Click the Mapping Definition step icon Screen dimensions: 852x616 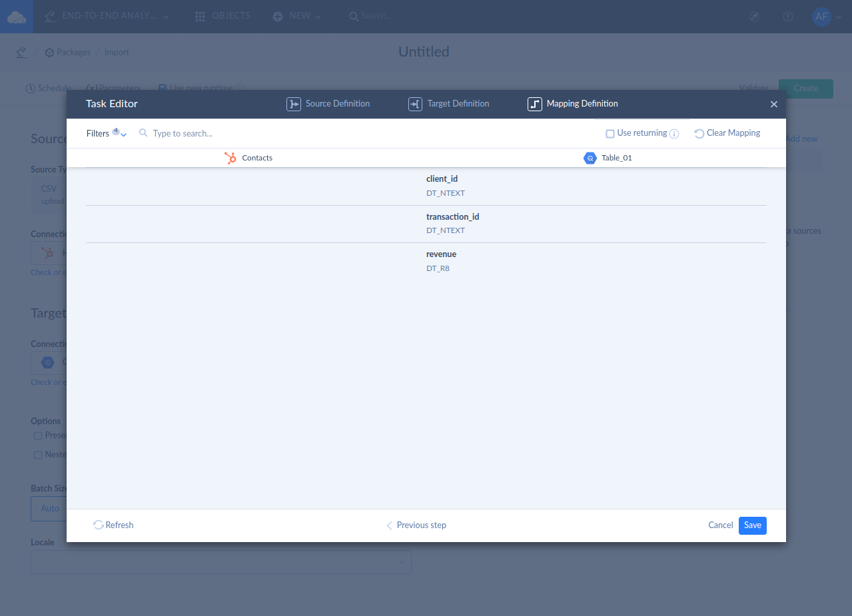coord(535,104)
